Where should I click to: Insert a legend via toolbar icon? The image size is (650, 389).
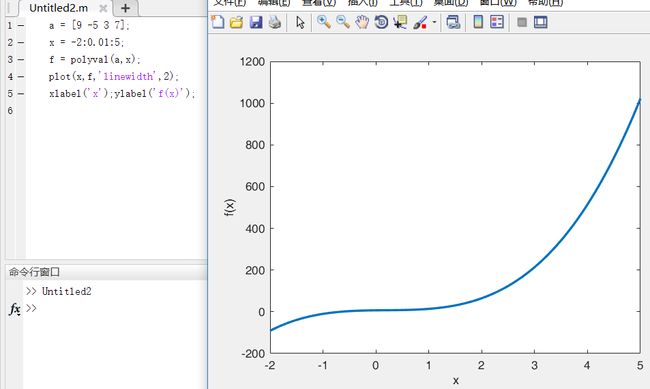tap(497, 22)
